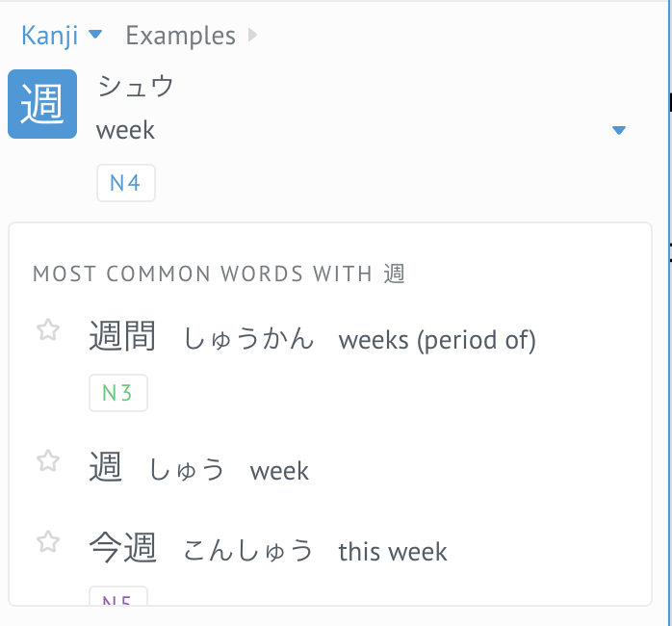Expand kanji details with the right-side blue arrow

click(x=619, y=131)
